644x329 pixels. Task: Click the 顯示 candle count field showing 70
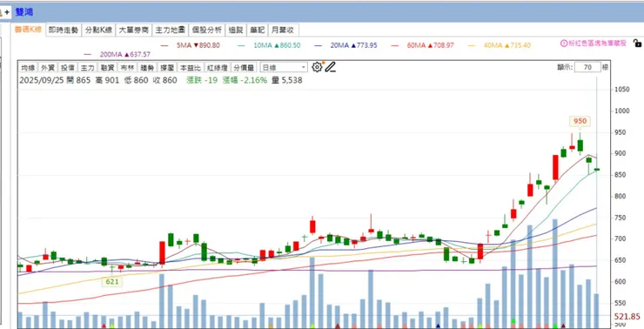point(587,67)
